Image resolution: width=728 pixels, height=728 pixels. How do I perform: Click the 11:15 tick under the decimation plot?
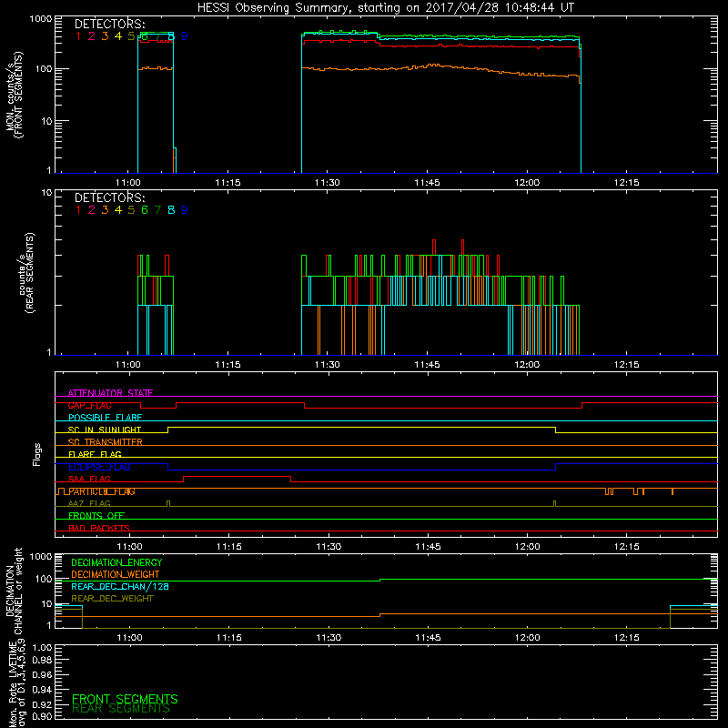[229, 638]
